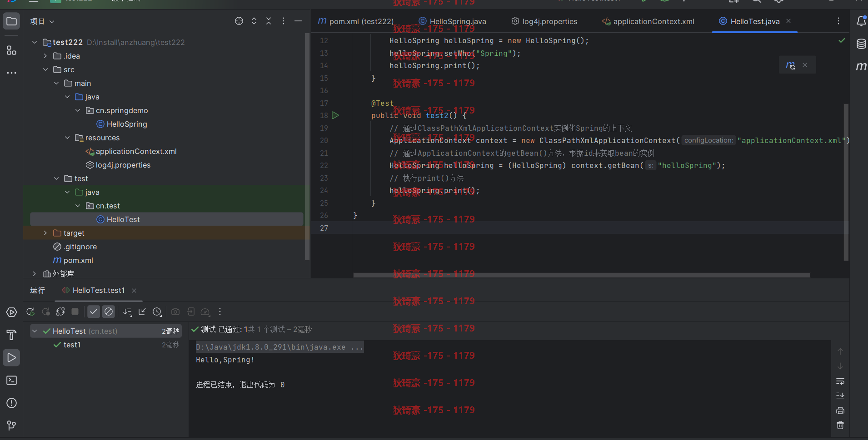Open the 项目 view dropdown
The image size is (868, 440).
42,21
